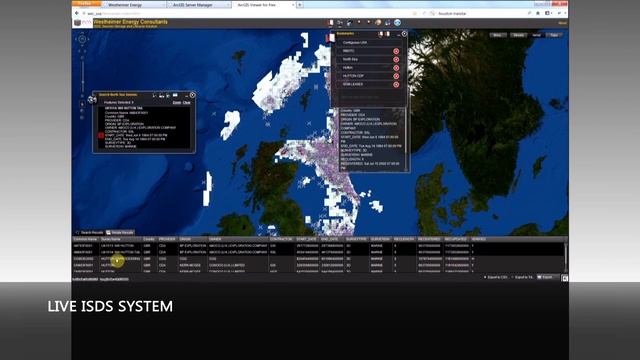Click the feature popup vertical scrollbar
The height and width of the screenshot is (360, 640).
(406, 139)
